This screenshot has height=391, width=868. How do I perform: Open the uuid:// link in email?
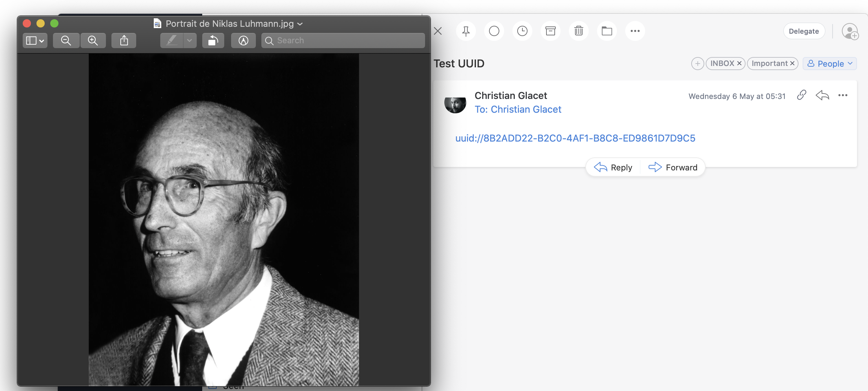(575, 138)
